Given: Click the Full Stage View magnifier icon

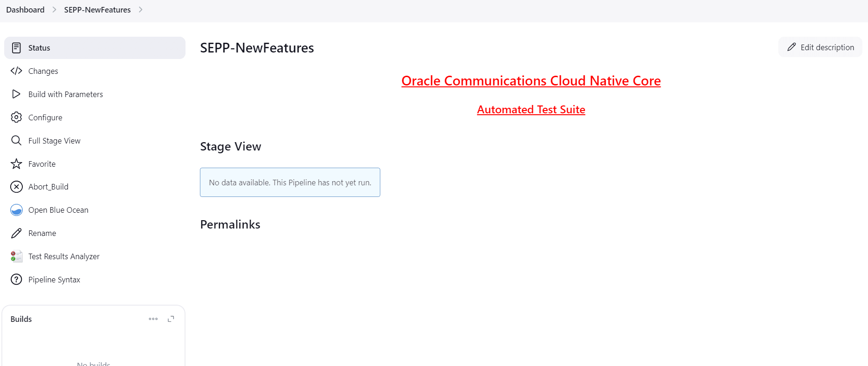Looking at the screenshot, I should 16,141.
